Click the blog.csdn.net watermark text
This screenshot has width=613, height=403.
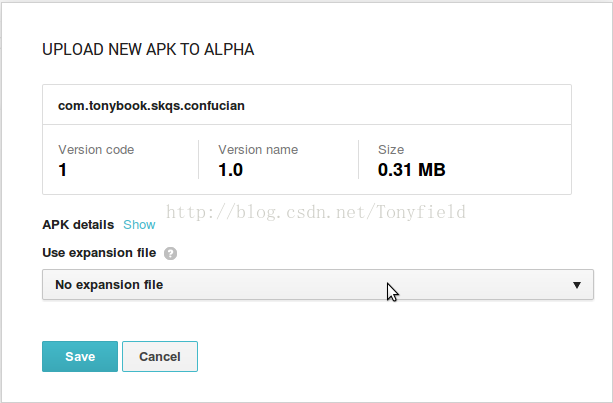[316, 212]
